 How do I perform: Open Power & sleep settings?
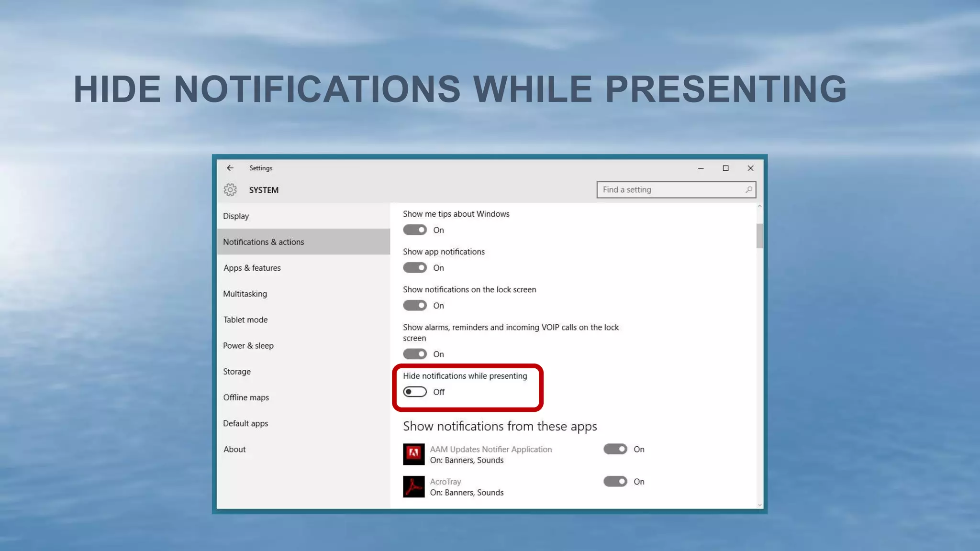pyautogui.click(x=303, y=345)
